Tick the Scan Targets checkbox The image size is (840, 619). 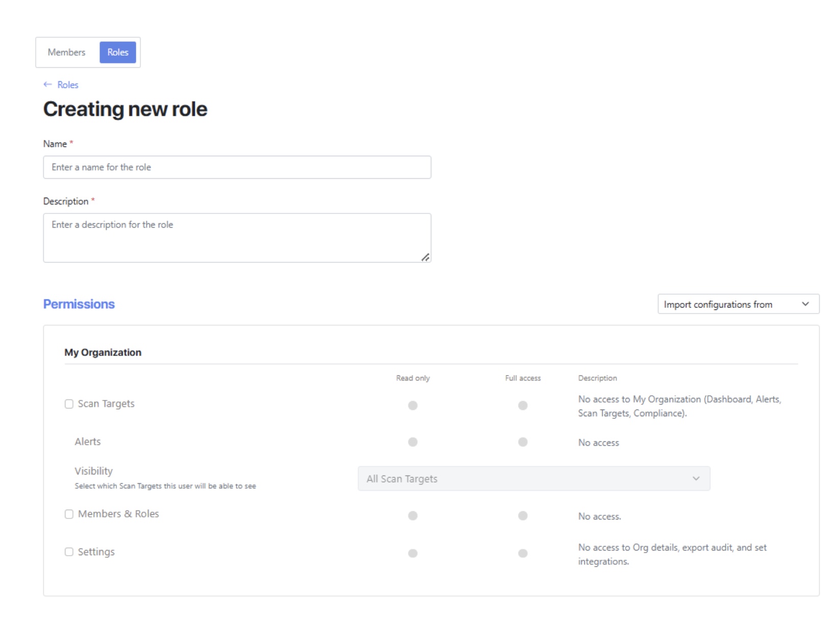pyautogui.click(x=69, y=404)
